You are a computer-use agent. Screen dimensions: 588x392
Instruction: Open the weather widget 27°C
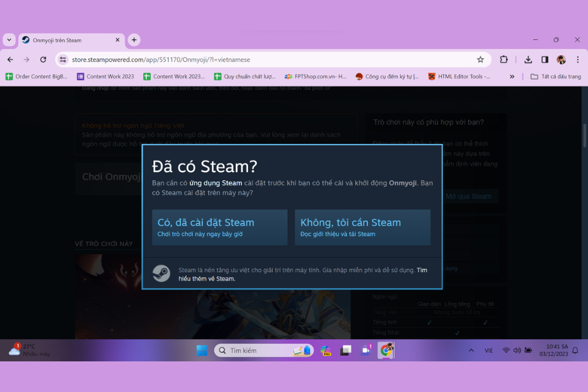(29, 350)
